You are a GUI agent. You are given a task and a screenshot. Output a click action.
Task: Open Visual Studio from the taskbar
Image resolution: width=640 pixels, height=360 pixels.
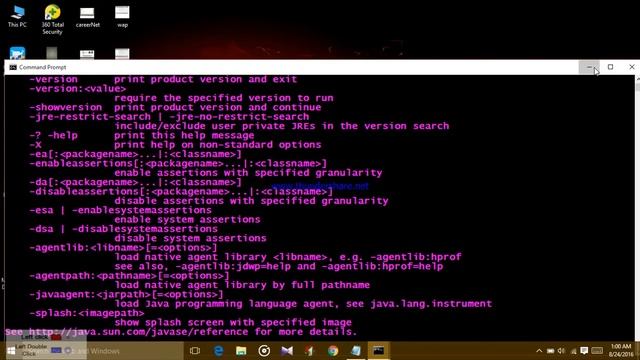point(287,351)
